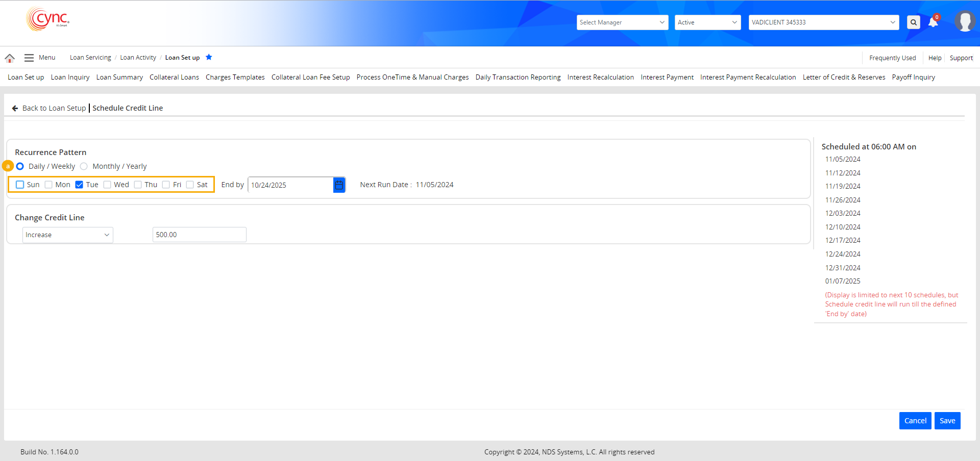Open the hamburger Menu icon
The width and height of the screenshot is (980, 461).
[29, 58]
